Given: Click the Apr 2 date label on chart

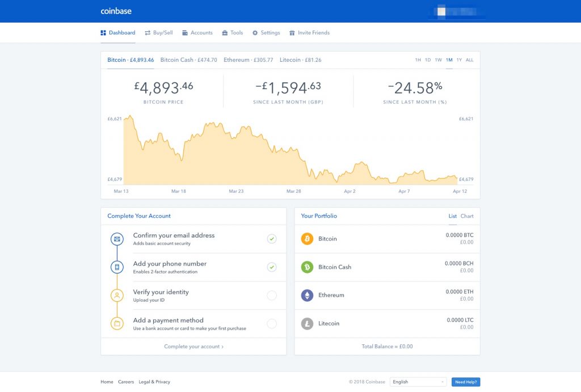Looking at the screenshot, I should [350, 191].
